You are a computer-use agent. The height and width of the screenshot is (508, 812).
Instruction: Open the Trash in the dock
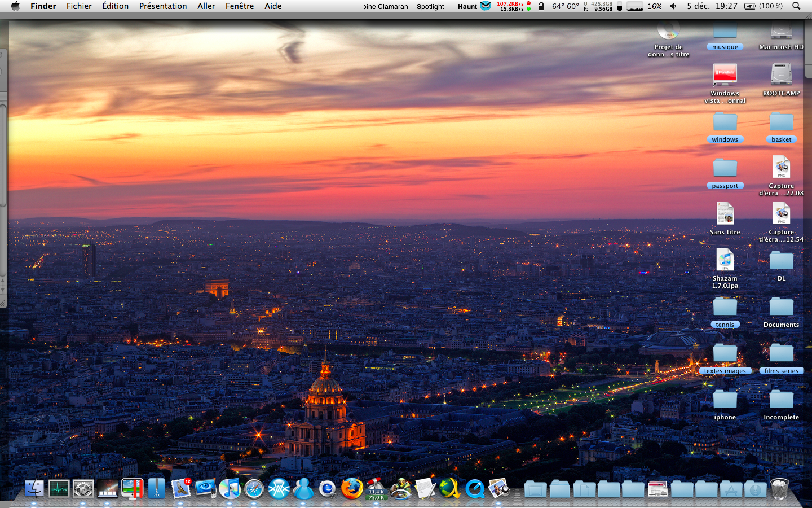click(x=779, y=489)
